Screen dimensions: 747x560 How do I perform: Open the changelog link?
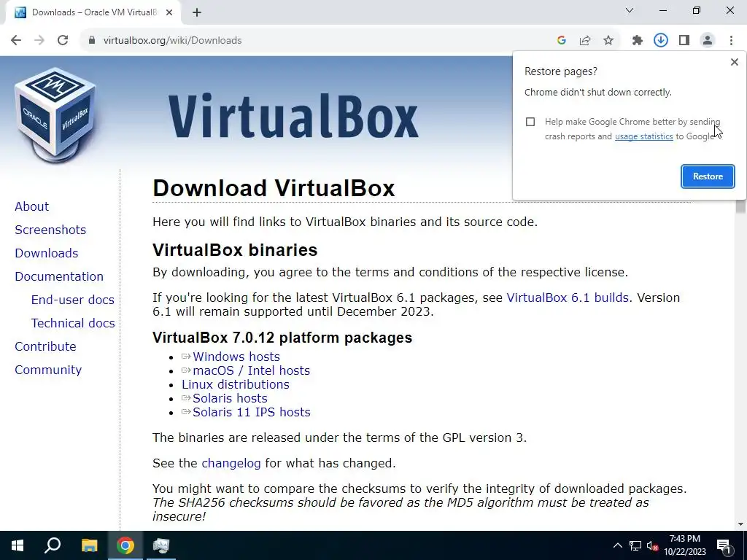231,463
